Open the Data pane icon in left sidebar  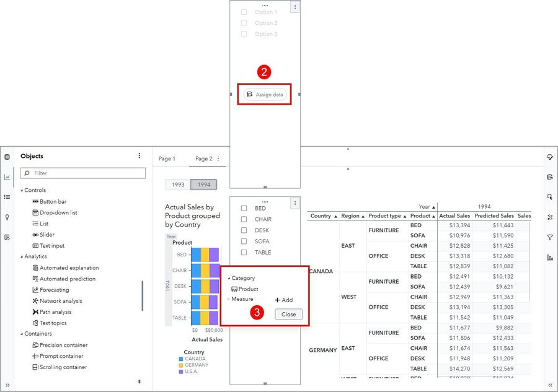coord(7,157)
